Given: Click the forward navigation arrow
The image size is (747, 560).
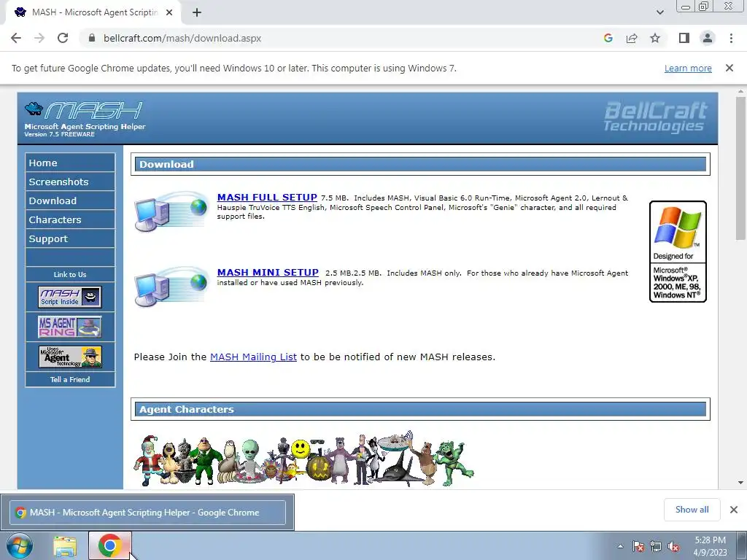Looking at the screenshot, I should click(39, 38).
